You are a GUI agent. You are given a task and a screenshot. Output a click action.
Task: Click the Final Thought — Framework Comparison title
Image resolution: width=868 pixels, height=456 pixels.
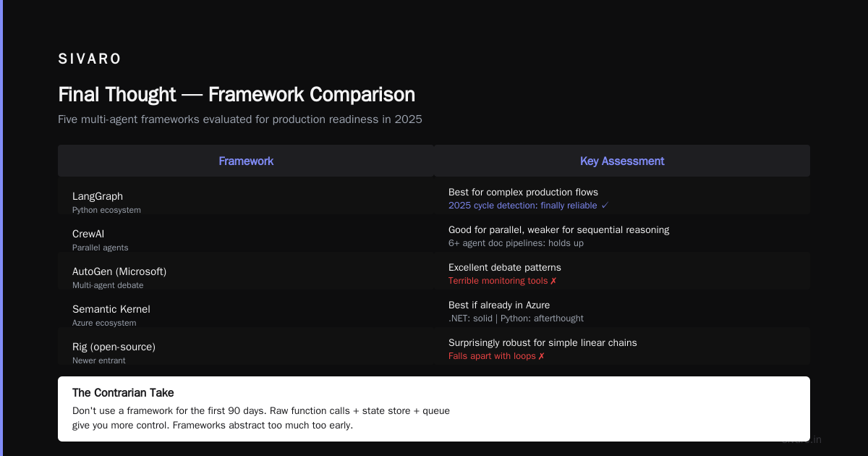[x=237, y=95]
